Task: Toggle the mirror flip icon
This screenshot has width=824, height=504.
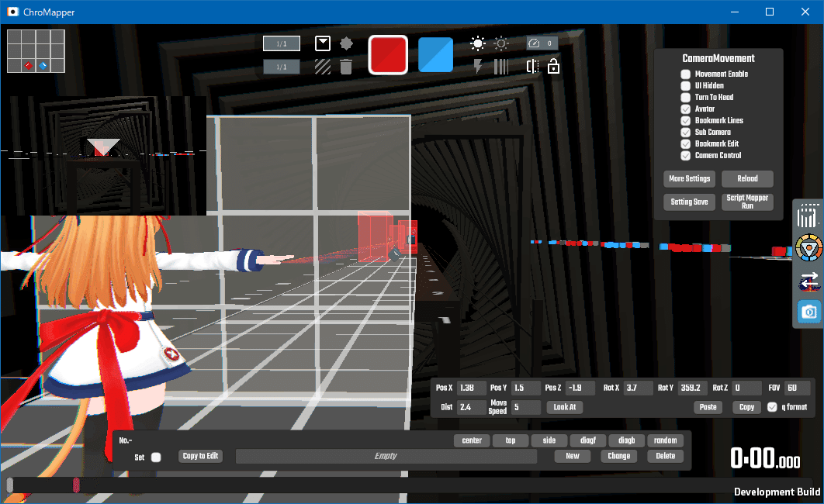Action: [x=532, y=67]
